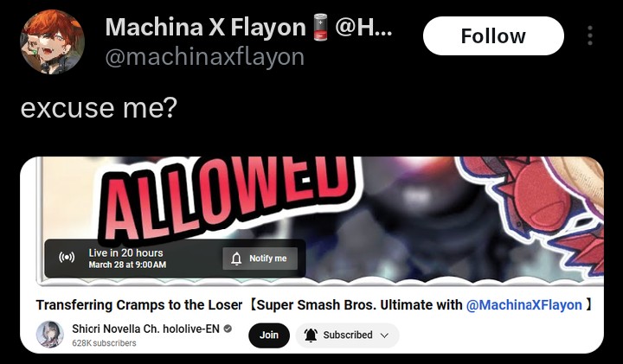Click the Transferring Cramps to the Loser title
Image resolution: width=623 pixels, height=364 pixels.
tap(139, 305)
